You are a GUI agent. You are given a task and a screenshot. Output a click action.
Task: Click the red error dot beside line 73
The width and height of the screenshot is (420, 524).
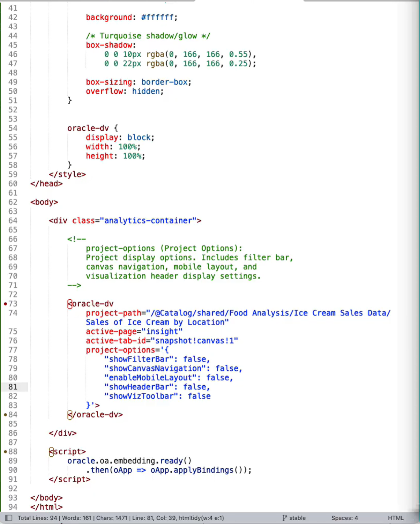5,304
